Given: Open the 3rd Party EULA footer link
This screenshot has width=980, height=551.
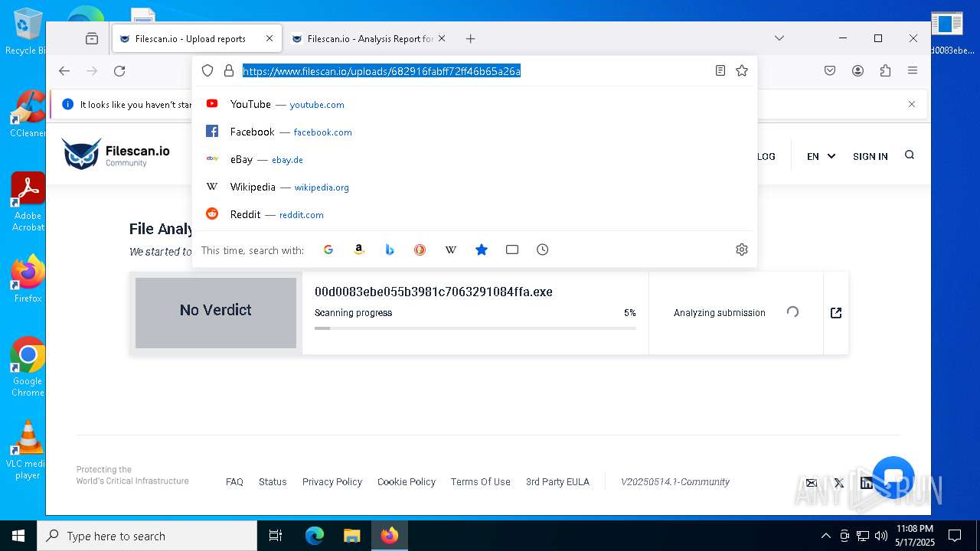Looking at the screenshot, I should click(557, 482).
